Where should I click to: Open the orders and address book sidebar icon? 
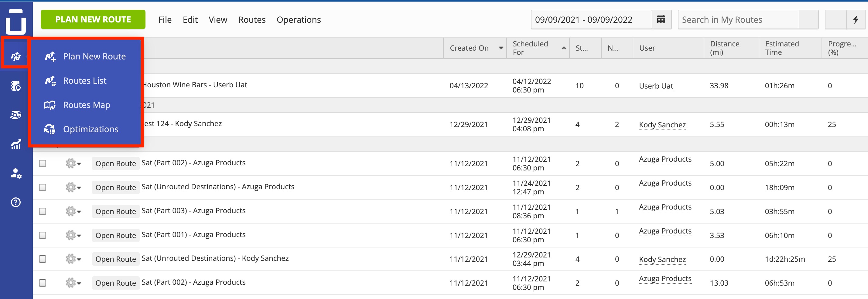[x=16, y=86]
